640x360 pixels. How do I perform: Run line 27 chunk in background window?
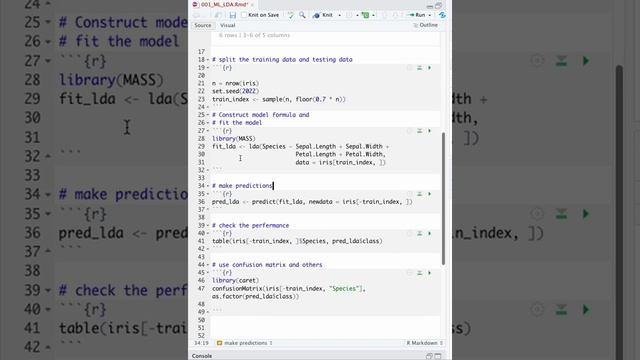click(x=586, y=61)
